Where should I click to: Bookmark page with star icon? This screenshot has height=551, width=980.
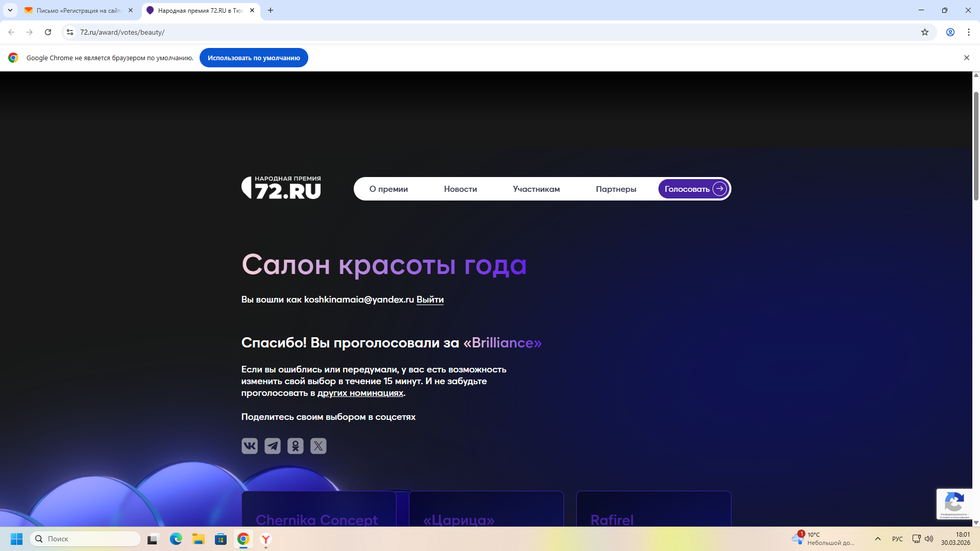click(x=925, y=32)
